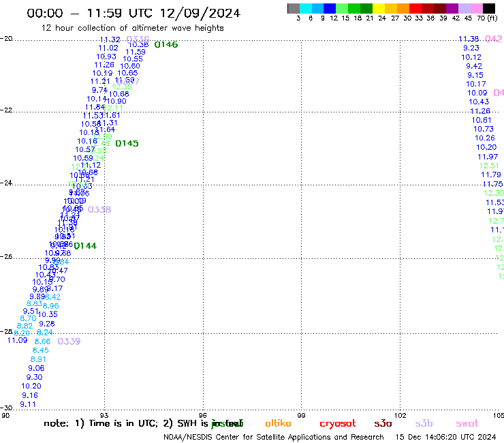Click the longitude axis label 99
This screenshot has height=443, width=504.
click(301, 415)
